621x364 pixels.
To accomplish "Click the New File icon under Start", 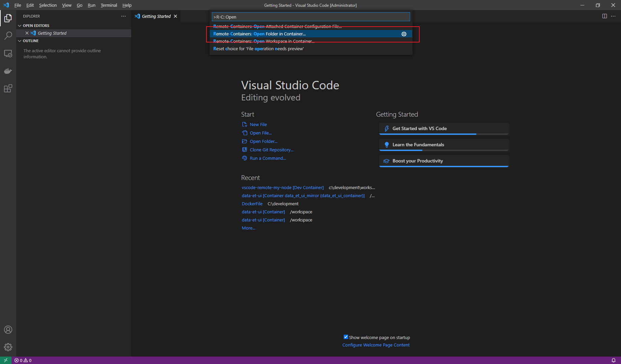I will [245, 124].
